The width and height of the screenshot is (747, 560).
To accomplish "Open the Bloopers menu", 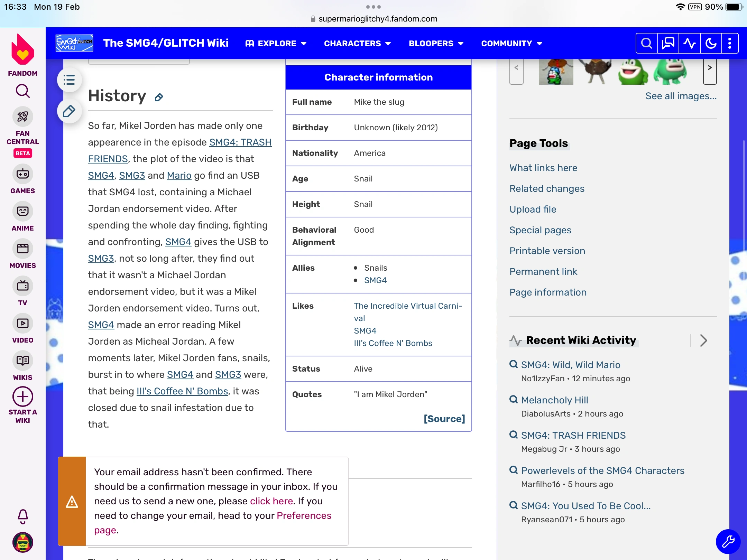I will (x=436, y=44).
